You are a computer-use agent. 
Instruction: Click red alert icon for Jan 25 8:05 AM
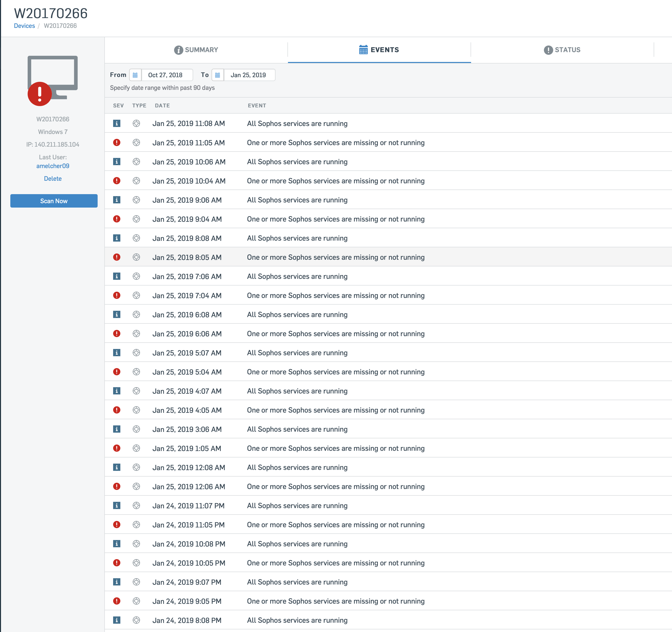point(117,257)
